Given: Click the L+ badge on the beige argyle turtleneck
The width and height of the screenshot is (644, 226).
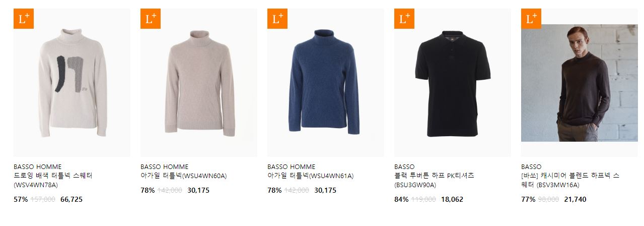Looking at the screenshot, I should coord(151,19).
